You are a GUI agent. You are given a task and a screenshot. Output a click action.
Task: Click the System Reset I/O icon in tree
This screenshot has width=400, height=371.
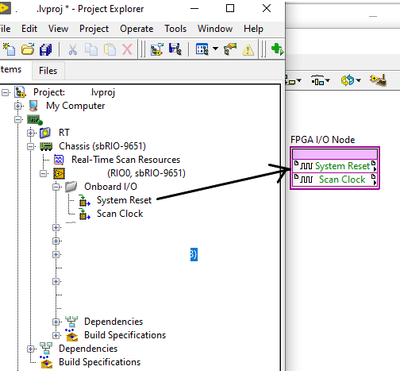click(x=84, y=201)
